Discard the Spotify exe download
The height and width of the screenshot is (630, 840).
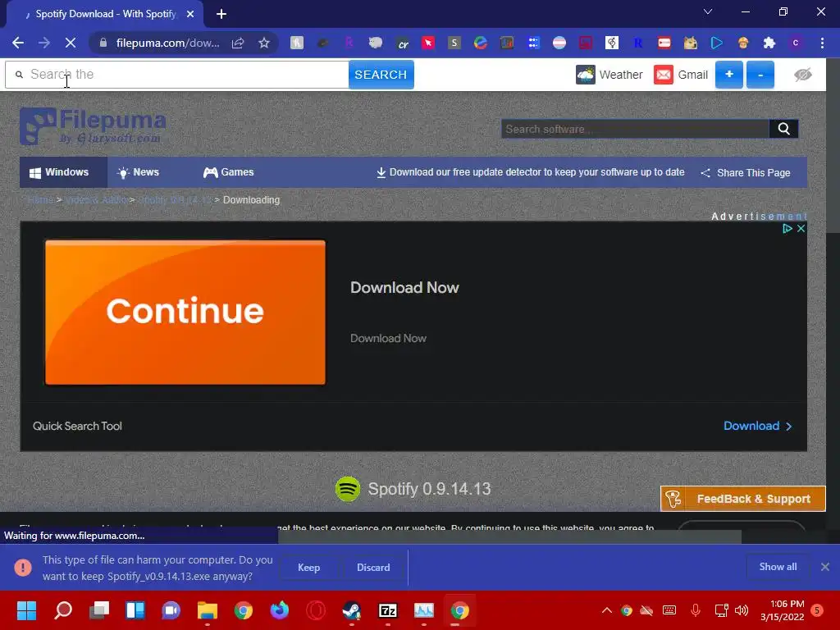tap(373, 568)
